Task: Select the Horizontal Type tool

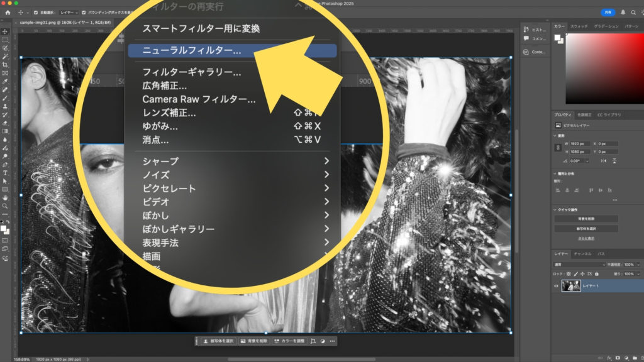Action: 5,172
